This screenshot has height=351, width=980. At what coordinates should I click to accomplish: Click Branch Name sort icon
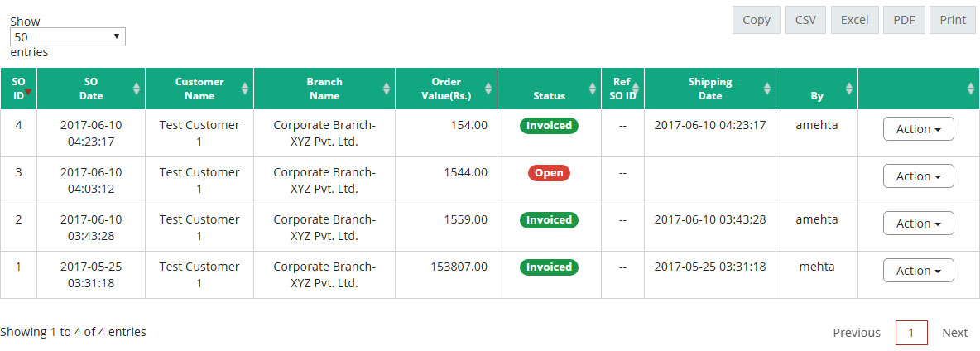tap(387, 89)
